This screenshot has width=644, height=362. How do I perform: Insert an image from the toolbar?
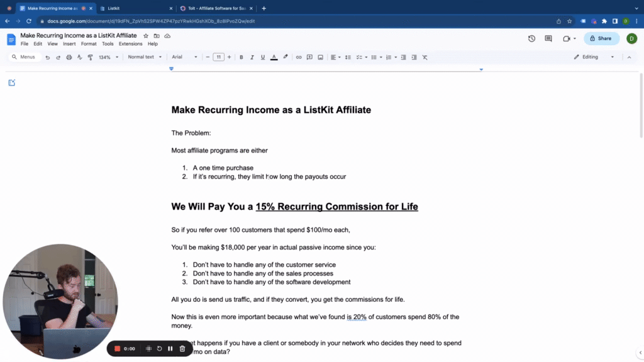(x=320, y=57)
